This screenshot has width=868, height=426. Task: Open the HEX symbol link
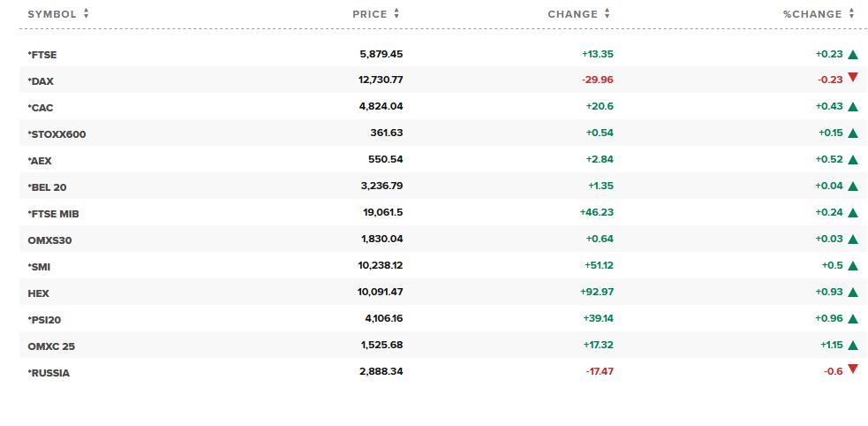[38, 293]
